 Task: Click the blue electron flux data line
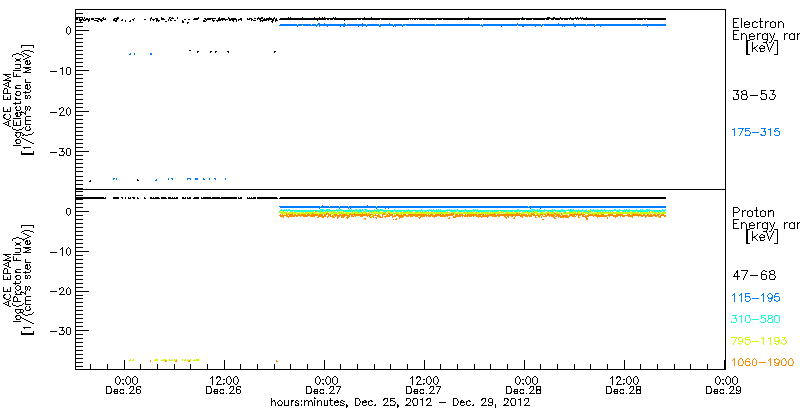click(472, 24)
